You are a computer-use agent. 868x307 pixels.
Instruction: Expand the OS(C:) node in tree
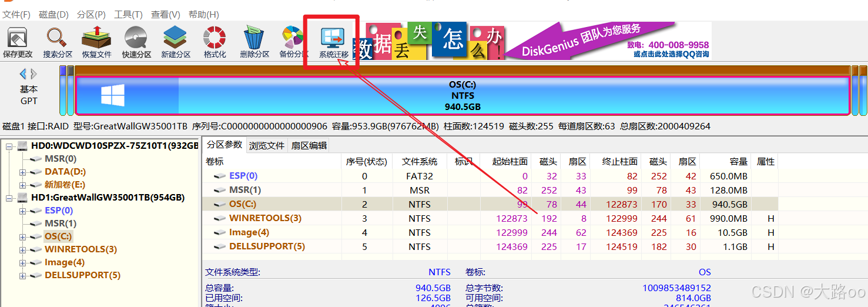pyautogui.click(x=22, y=236)
